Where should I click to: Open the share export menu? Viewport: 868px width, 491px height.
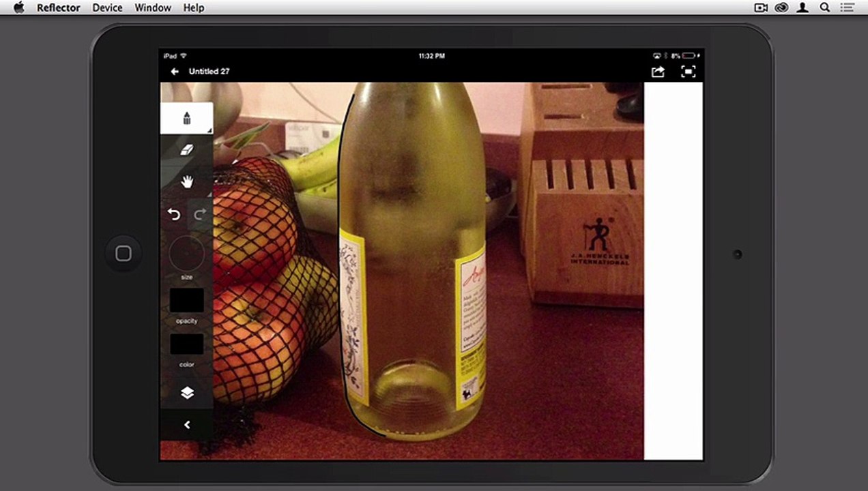coord(658,72)
